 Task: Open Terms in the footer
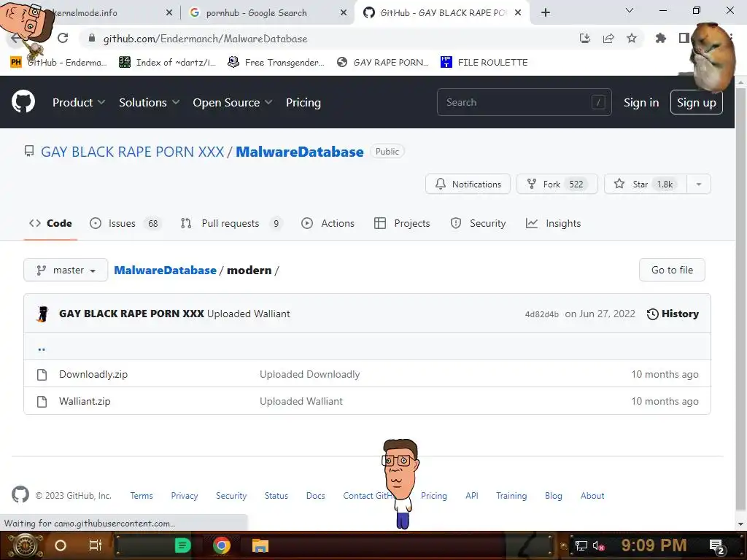[x=142, y=496]
